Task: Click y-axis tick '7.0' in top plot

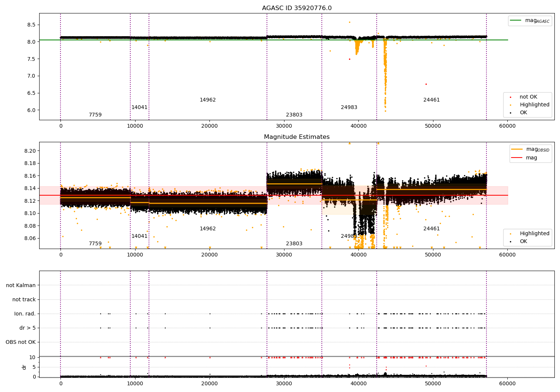Action: click(31, 76)
